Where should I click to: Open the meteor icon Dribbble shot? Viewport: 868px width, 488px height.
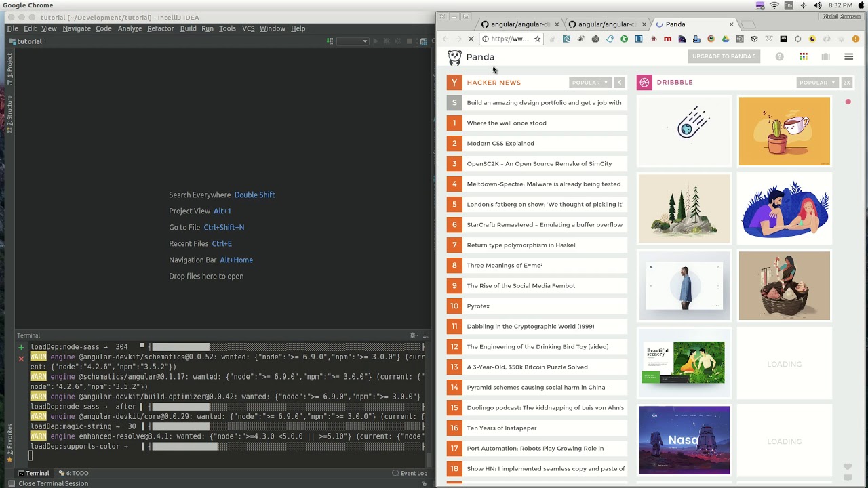(684, 131)
